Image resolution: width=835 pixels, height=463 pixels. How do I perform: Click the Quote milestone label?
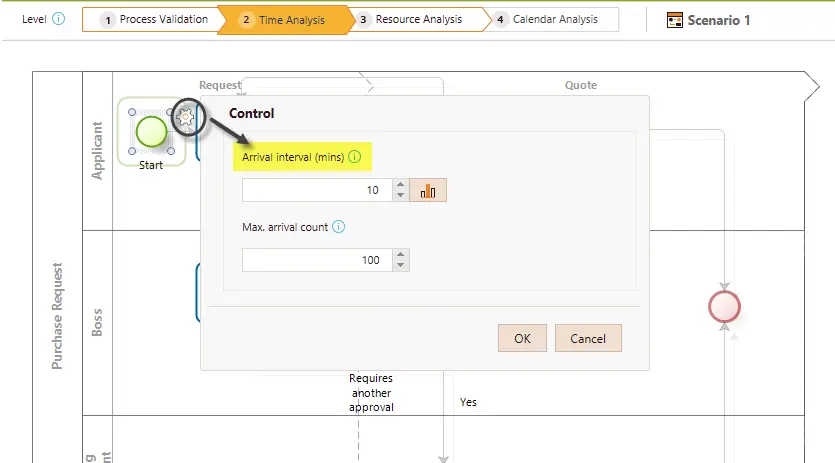click(580, 85)
